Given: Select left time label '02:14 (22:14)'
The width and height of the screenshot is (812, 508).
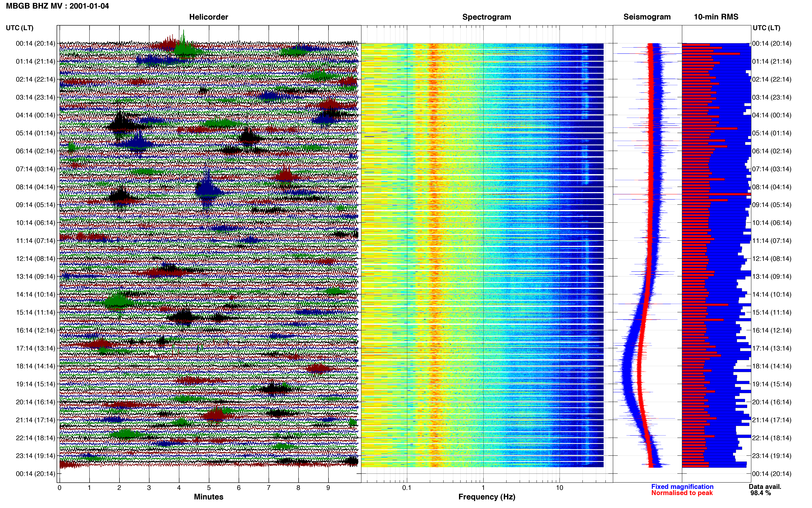Looking at the screenshot, I should point(36,79).
